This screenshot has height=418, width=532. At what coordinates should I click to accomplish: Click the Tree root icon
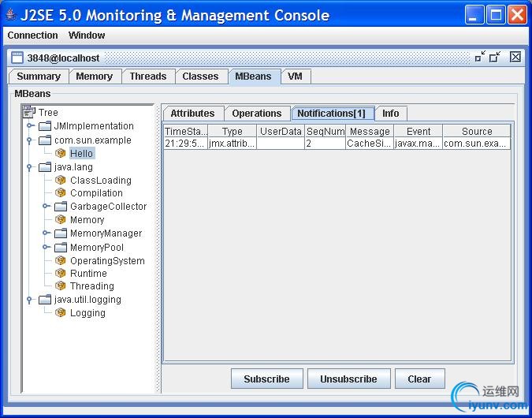pyautogui.click(x=29, y=112)
